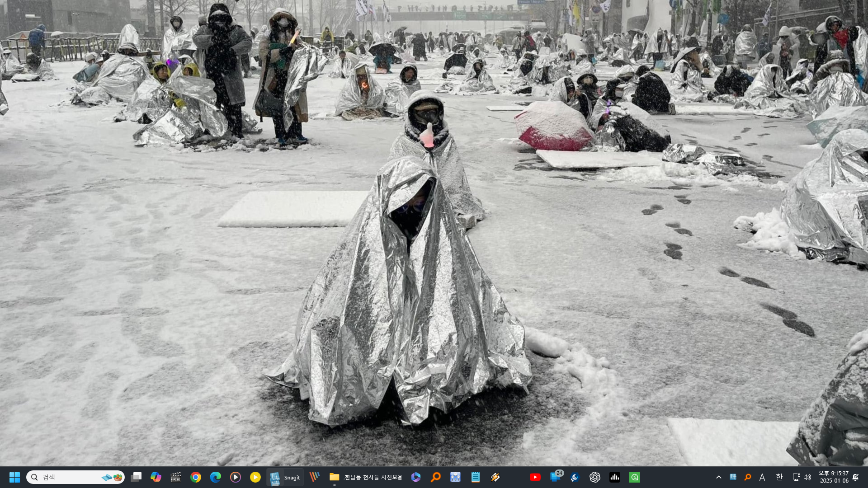This screenshot has width=868, height=488.
Task: Open the 한남동 천사들 사진모음 folder
Action: (365, 477)
